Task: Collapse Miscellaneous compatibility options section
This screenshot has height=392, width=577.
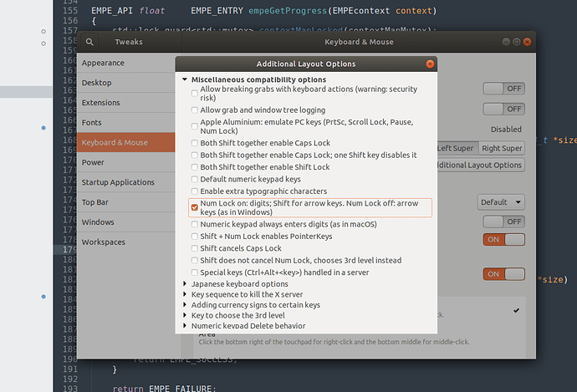Action: [x=185, y=79]
